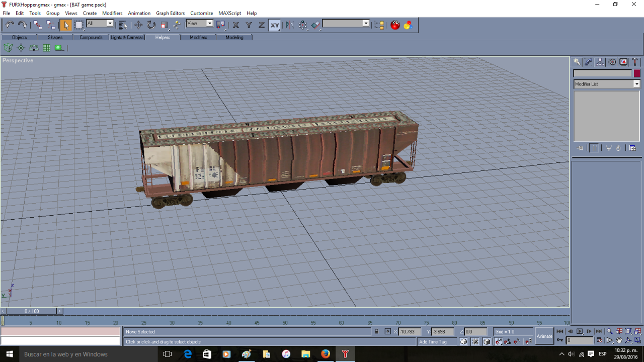The height and width of the screenshot is (362, 644).
Task: Click the Select and Manipulate tool
Action: point(177,25)
